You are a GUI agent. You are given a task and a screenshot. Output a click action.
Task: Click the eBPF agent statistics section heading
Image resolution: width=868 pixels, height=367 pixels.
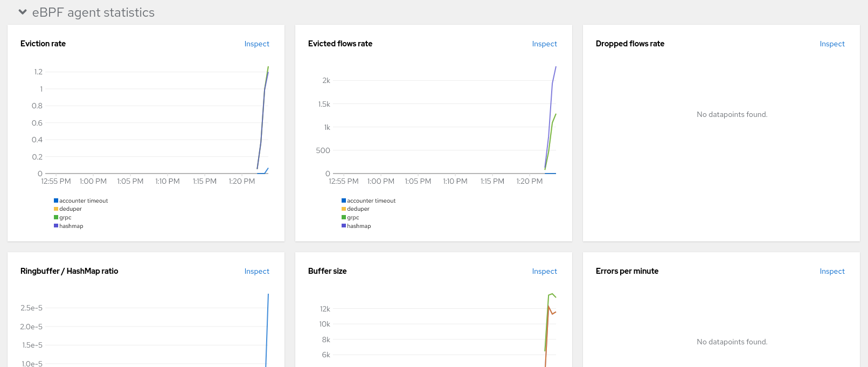click(93, 12)
